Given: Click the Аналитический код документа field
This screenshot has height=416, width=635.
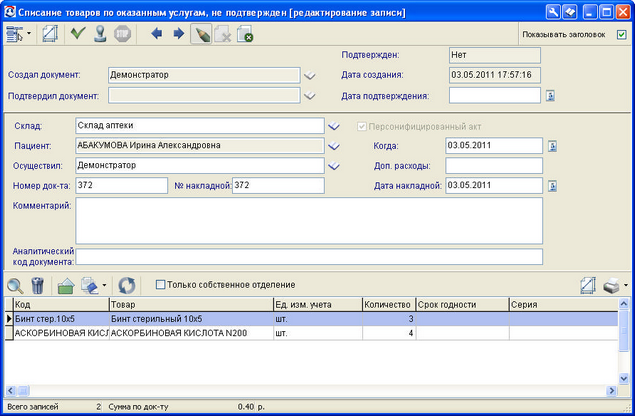Looking at the screenshot, I should 309,257.
